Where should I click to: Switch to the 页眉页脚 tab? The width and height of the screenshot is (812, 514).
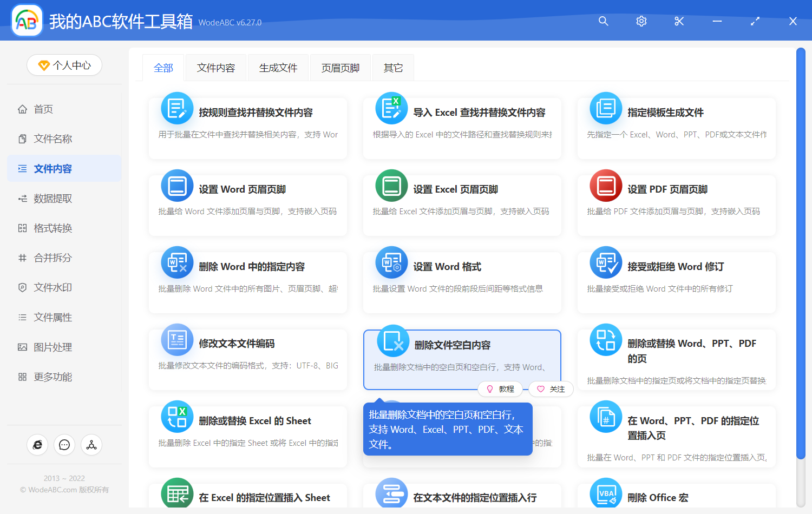[340, 67]
